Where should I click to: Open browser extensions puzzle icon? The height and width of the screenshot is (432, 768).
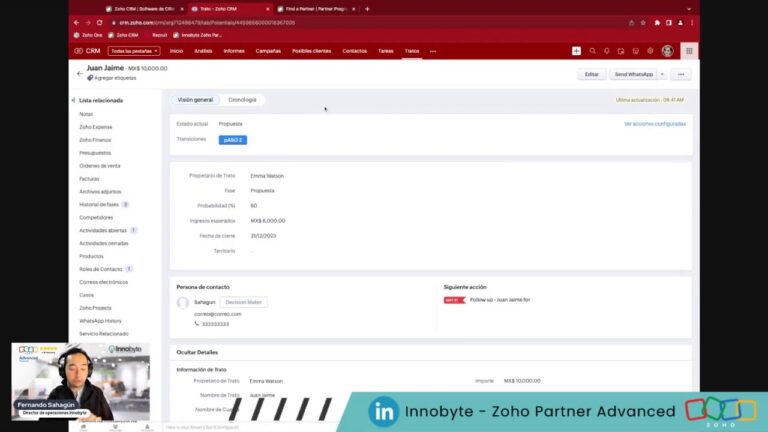point(657,23)
